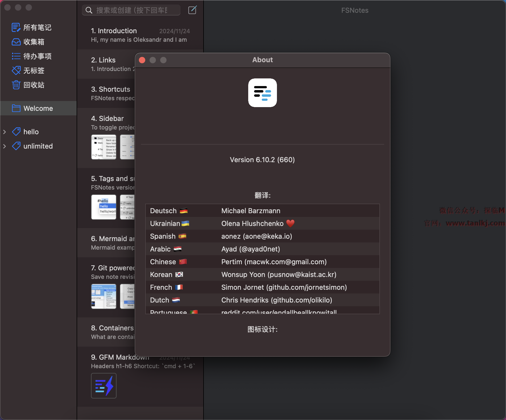Click the Version 6.10.2 (660) text

262,159
